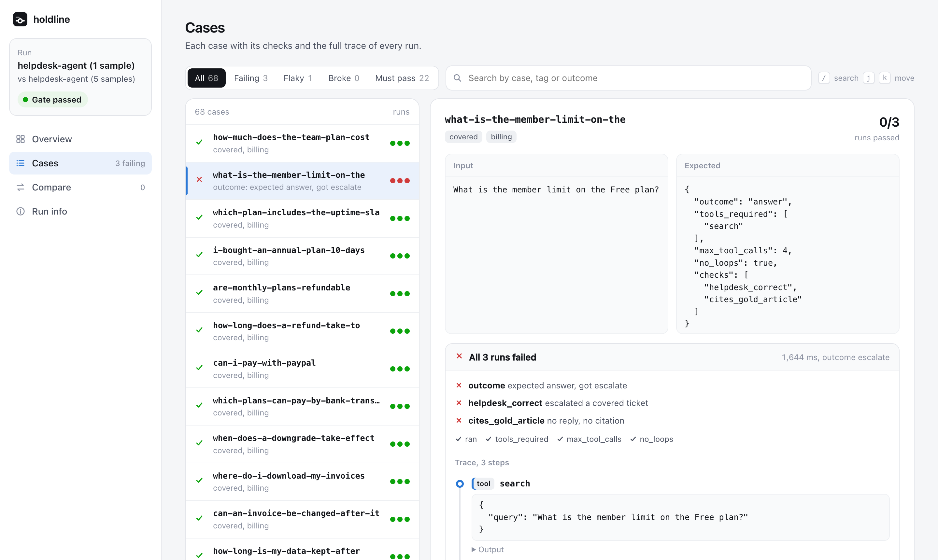Click the covered tag chip in detail
Viewport: 938px width, 560px height.
(463, 137)
